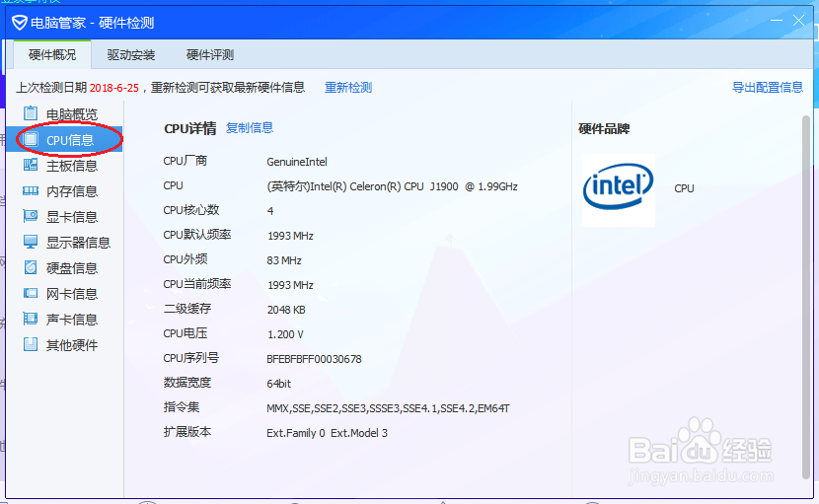Click the CPU厂商 label
819x504 pixels.
[x=185, y=161]
